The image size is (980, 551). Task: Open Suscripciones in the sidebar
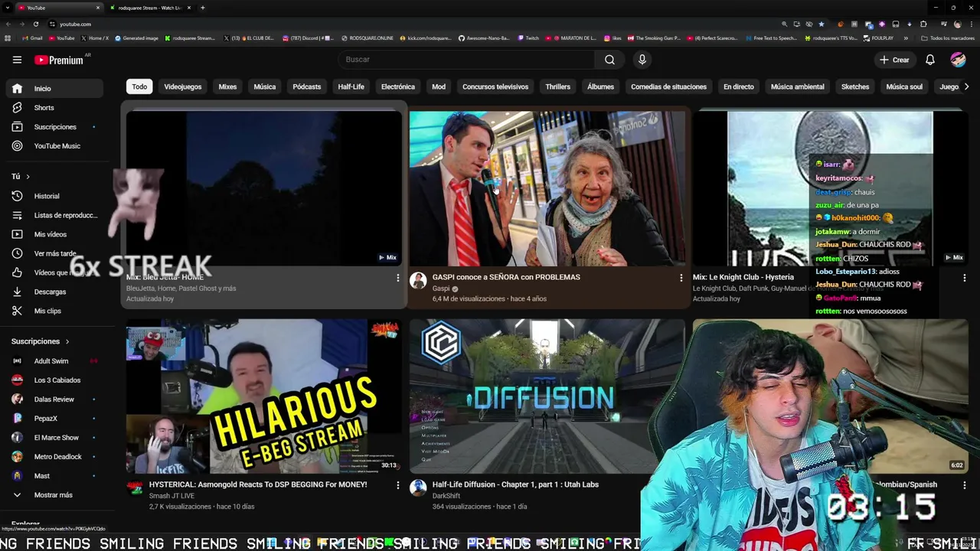click(54, 127)
